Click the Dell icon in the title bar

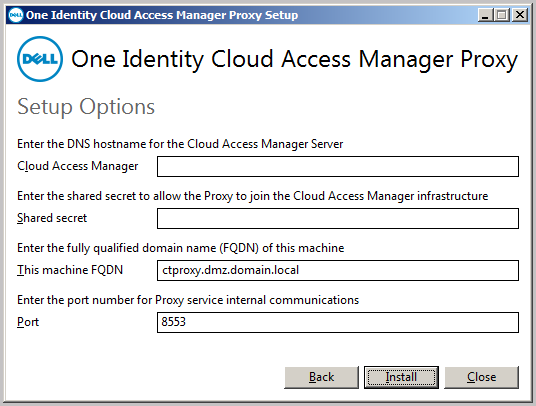click(15, 15)
